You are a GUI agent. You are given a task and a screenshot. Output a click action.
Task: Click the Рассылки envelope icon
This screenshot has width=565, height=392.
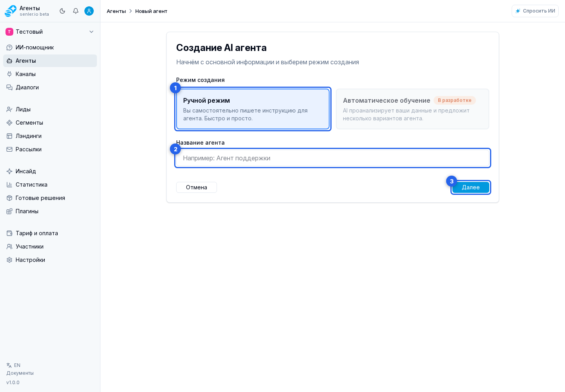tap(9, 149)
